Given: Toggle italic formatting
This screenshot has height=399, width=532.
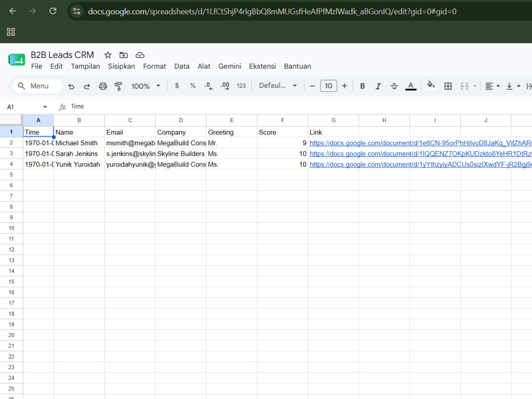Looking at the screenshot, I should 378,86.
